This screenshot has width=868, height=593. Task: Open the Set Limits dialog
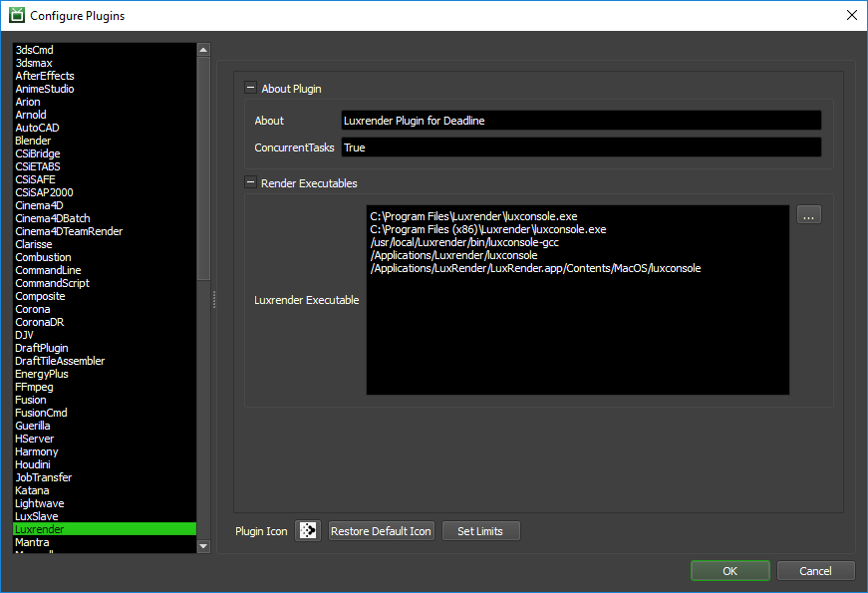[x=480, y=531]
